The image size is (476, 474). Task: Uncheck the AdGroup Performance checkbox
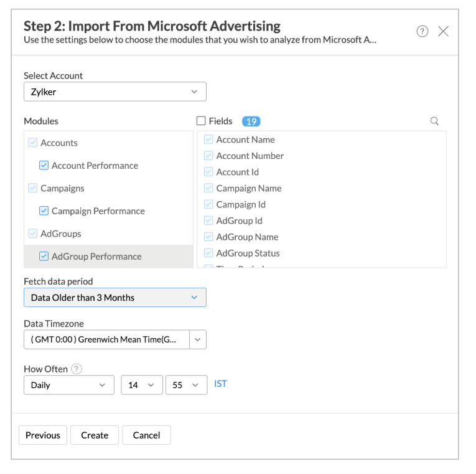pyautogui.click(x=44, y=256)
